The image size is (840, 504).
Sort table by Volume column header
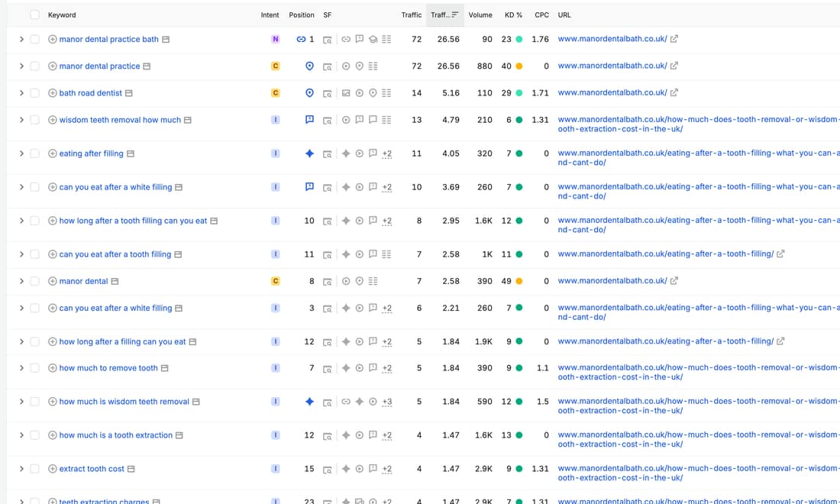point(480,15)
